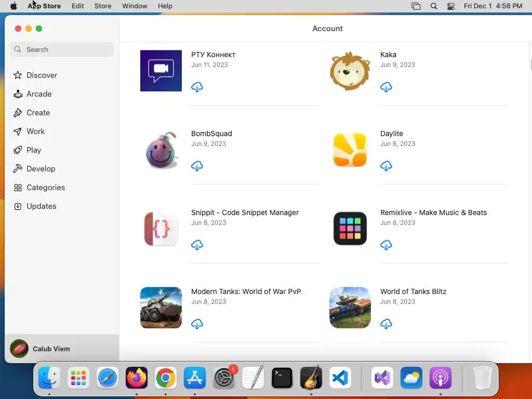
Task: Open the Window menu
Action: [x=135, y=6]
